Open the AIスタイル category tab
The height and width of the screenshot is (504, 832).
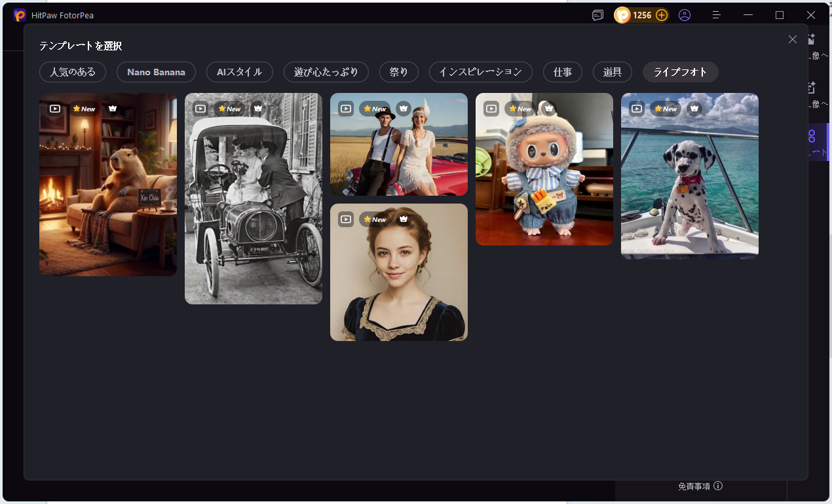239,72
